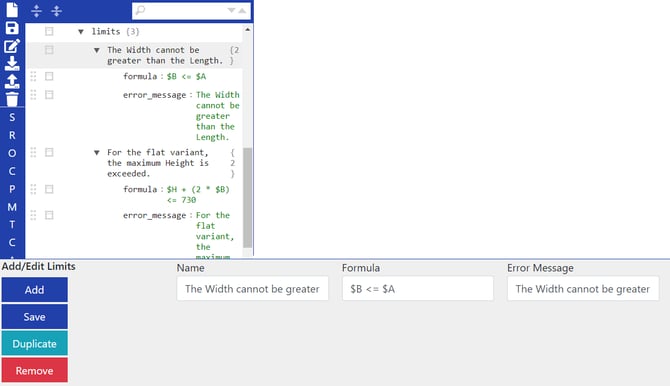Viewport: 670px width, 386px height.
Task: Click the expand all fields icon
Action: pyautogui.click(x=37, y=11)
